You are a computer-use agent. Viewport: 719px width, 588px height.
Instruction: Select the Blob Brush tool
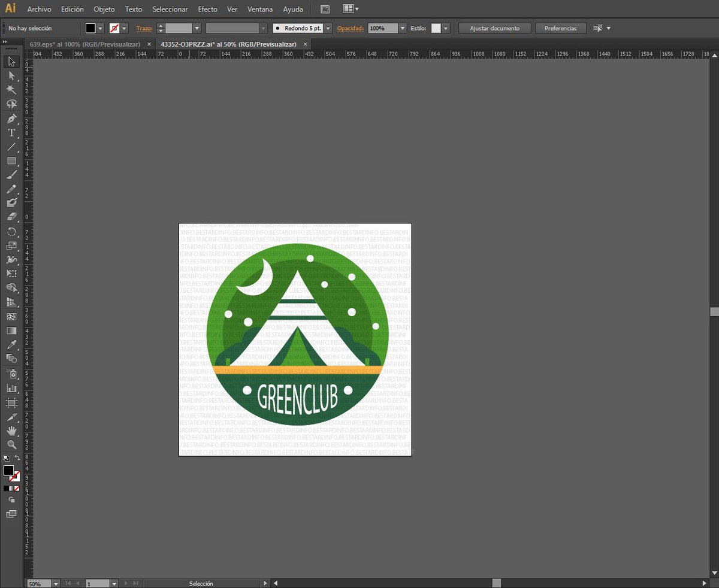coord(11,204)
